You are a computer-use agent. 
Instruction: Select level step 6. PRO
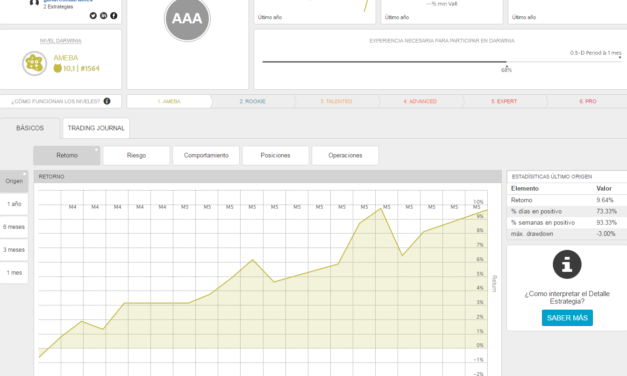pos(588,102)
